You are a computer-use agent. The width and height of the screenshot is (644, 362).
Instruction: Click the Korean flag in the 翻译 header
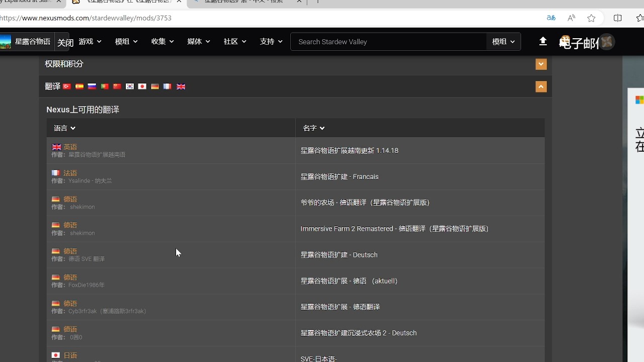point(129,86)
